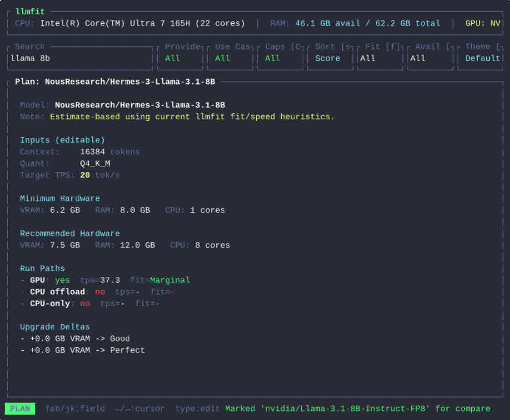510x420 pixels.
Task: Click the recommended 'VRAM: 7.5 GB' value
Action: point(50,245)
